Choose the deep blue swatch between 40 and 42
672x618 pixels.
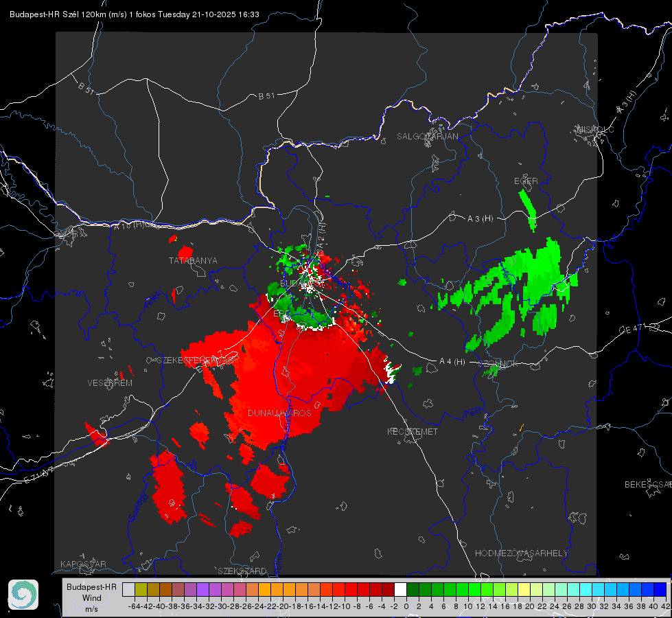point(660,589)
